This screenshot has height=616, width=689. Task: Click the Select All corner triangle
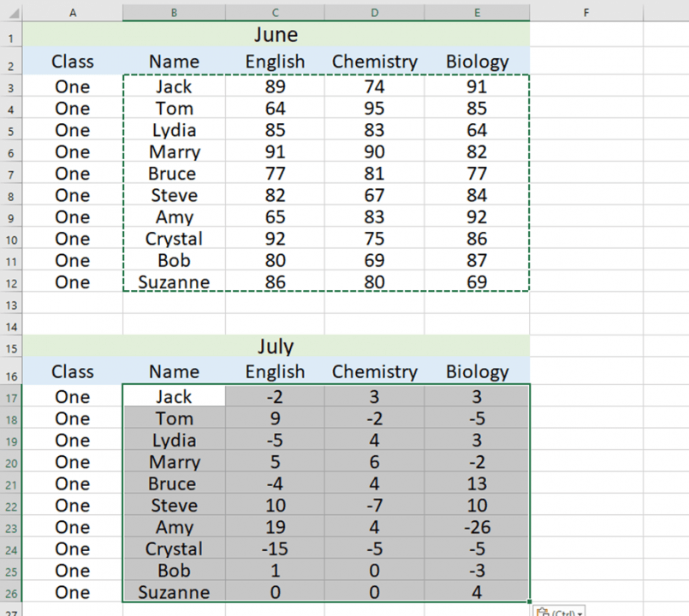(14, 13)
